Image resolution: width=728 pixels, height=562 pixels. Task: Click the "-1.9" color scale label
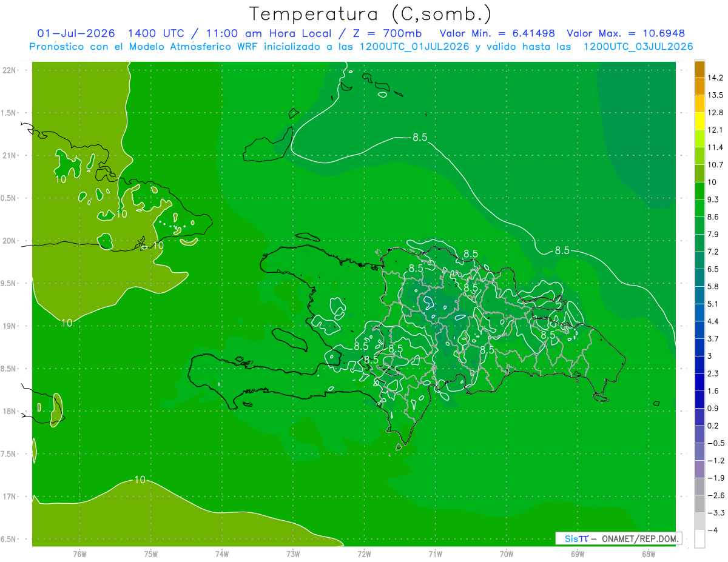pyautogui.click(x=716, y=478)
